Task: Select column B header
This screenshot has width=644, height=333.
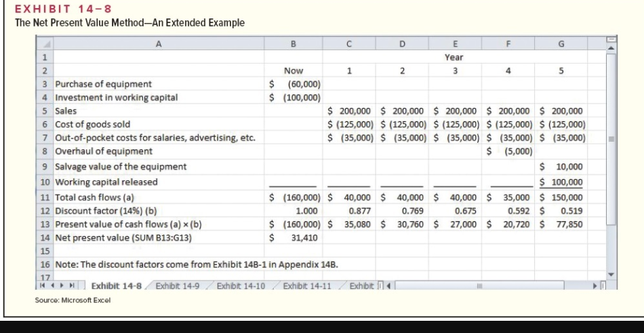Action: point(294,43)
